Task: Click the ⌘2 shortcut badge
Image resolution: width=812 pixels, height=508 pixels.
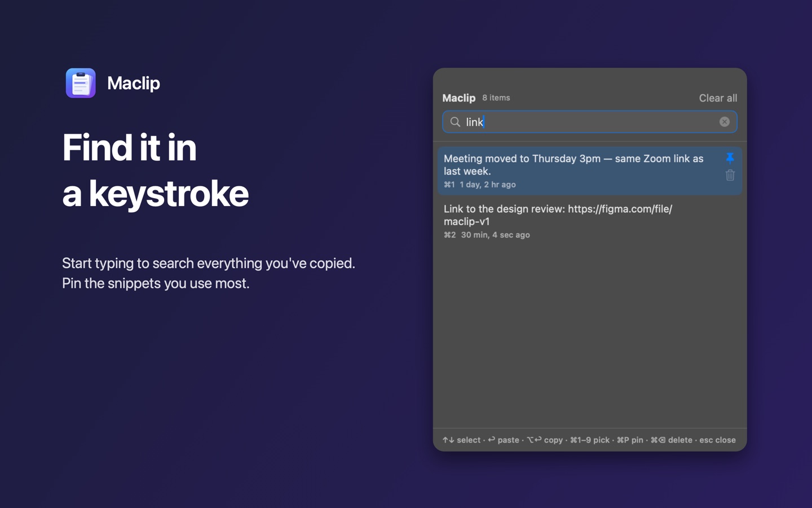Action: click(x=449, y=235)
